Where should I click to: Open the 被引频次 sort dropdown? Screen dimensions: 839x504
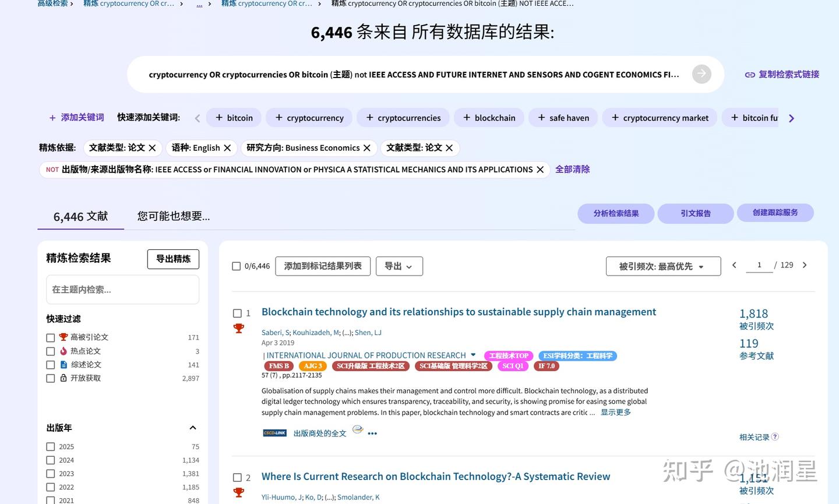pos(662,266)
